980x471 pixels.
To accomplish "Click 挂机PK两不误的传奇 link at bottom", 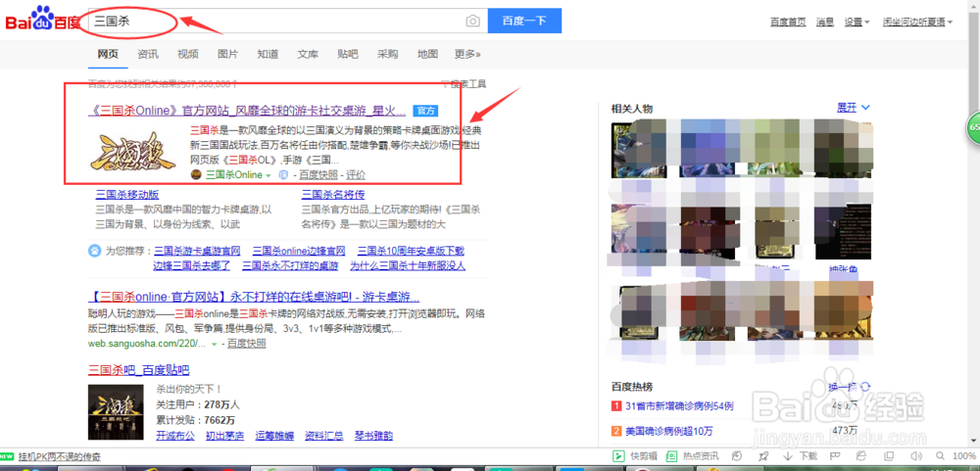I will [x=60, y=456].
